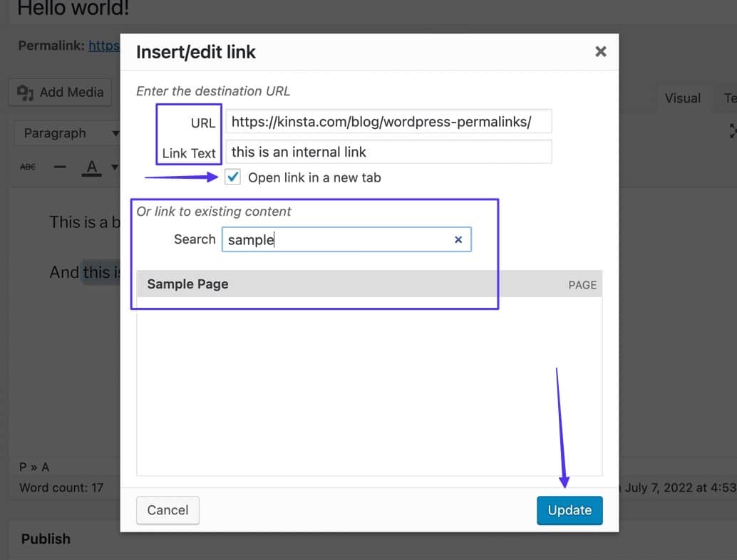Apply text color with the underlined A icon
737x560 pixels.
[91, 167]
